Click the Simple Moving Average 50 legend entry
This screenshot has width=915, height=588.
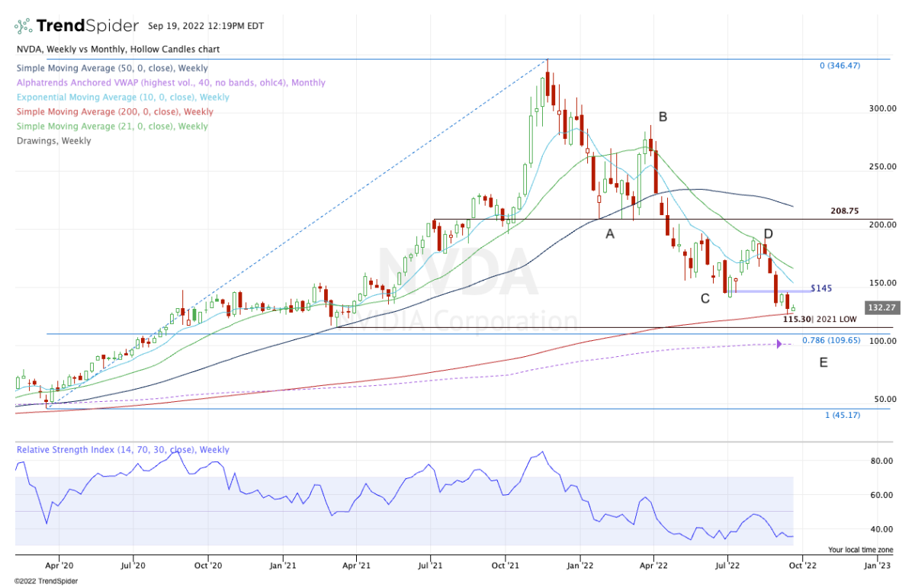click(x=113, y=68)
